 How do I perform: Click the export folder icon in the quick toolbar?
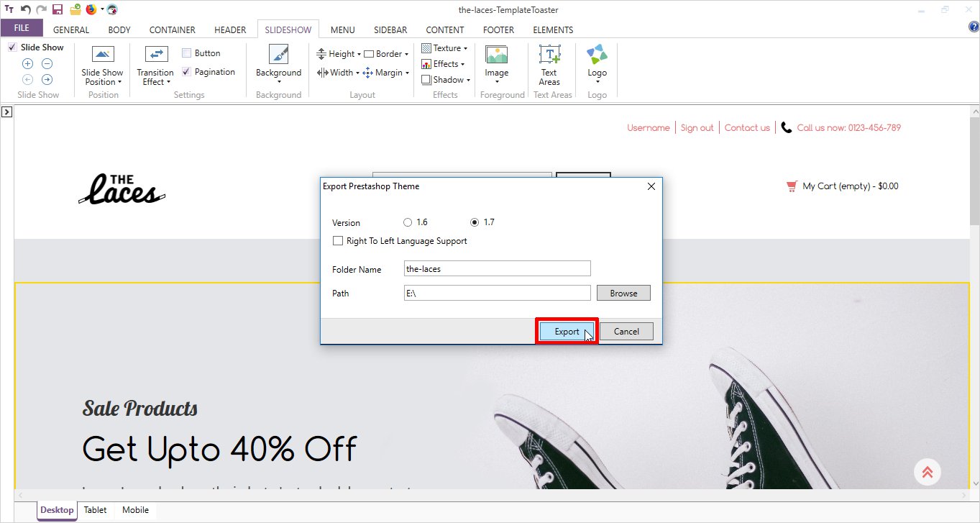pyautogui.click(x=75, y=9)
